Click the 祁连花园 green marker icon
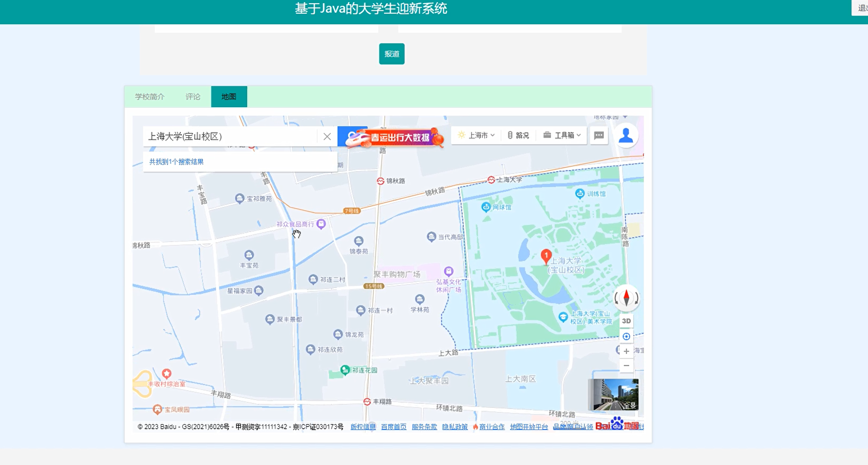This screenshot has width=868, height=465. [x=345, y=370]
